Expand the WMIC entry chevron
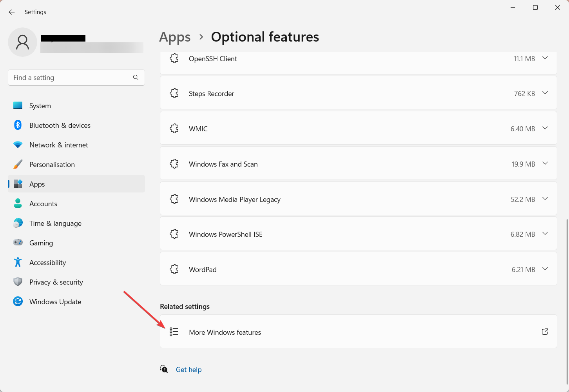Image resolution: width=569 pixels, height=392 pixels. (x=545, y=128)
